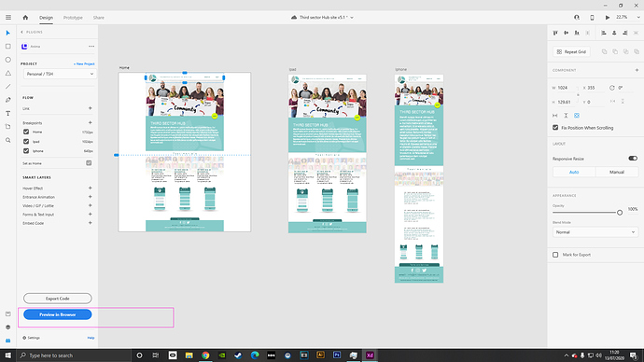Open the Layers panel icon
This screenshot has width=644, height=362.
coord(7,327)
